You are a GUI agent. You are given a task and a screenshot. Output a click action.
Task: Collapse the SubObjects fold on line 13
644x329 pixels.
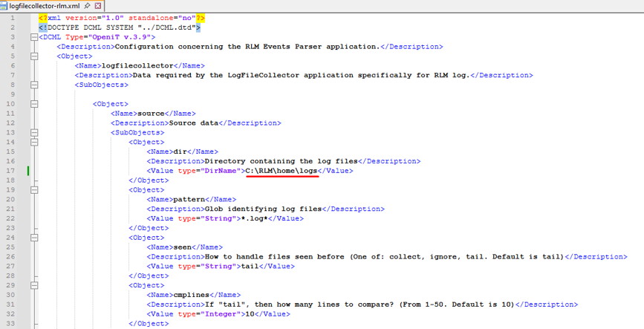click(x=34, y=133)
